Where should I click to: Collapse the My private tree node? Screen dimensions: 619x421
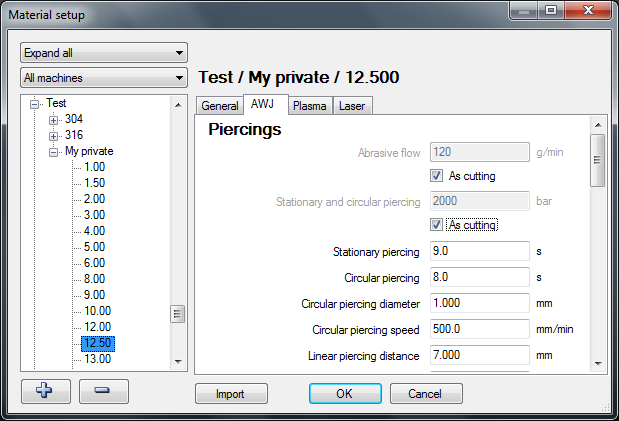(x=54, y=152)
